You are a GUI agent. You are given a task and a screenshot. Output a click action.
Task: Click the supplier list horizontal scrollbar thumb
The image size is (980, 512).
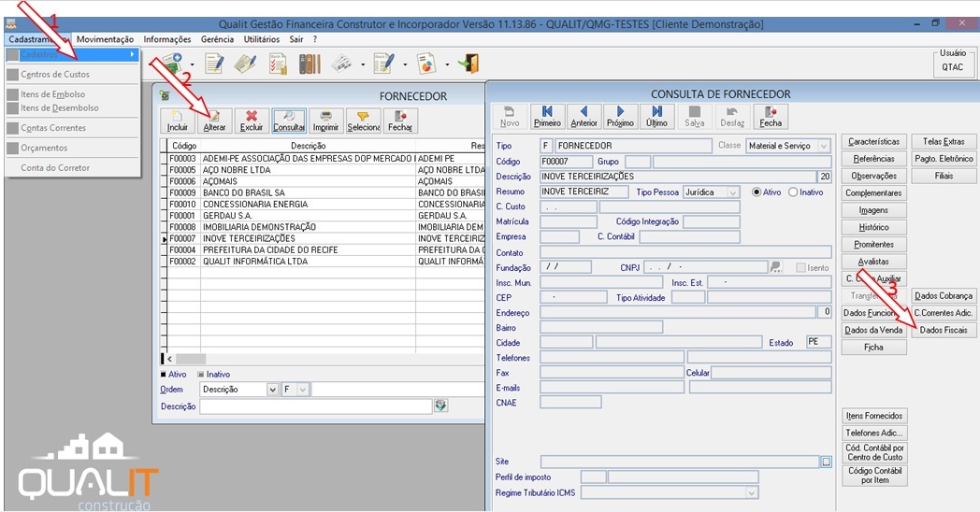[191, 359]
